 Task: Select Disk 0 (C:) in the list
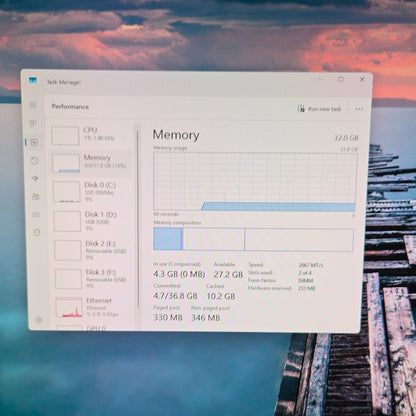[92, 192]
